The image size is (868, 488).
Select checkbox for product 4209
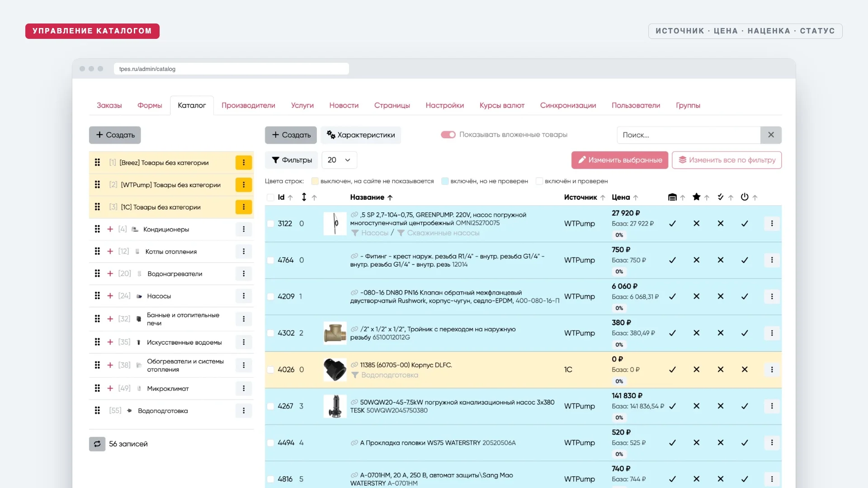270,296
